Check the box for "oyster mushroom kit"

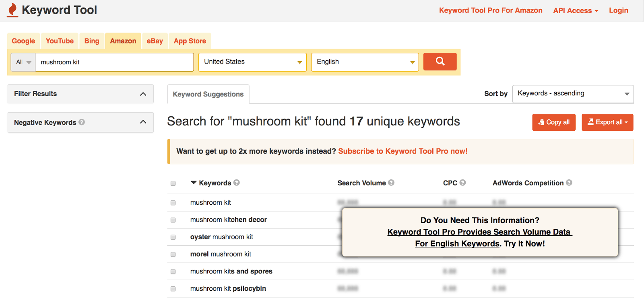[x=173, y=237]
